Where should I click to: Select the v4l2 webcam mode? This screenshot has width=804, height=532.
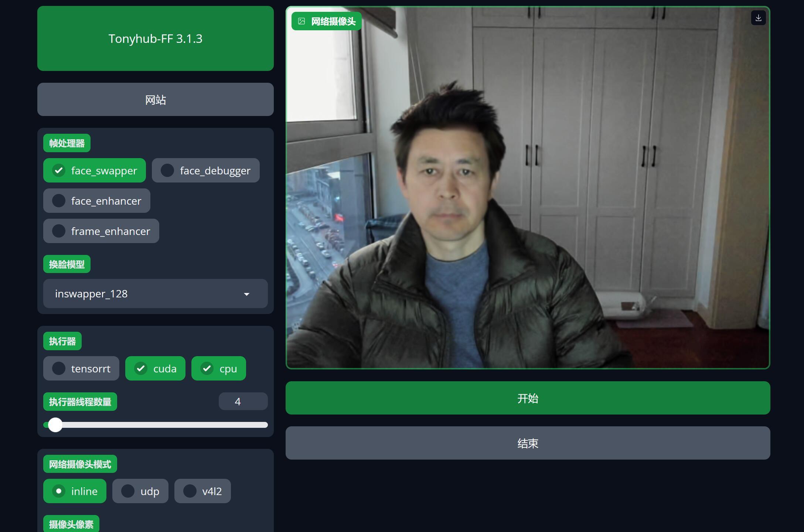coord(190,491)
